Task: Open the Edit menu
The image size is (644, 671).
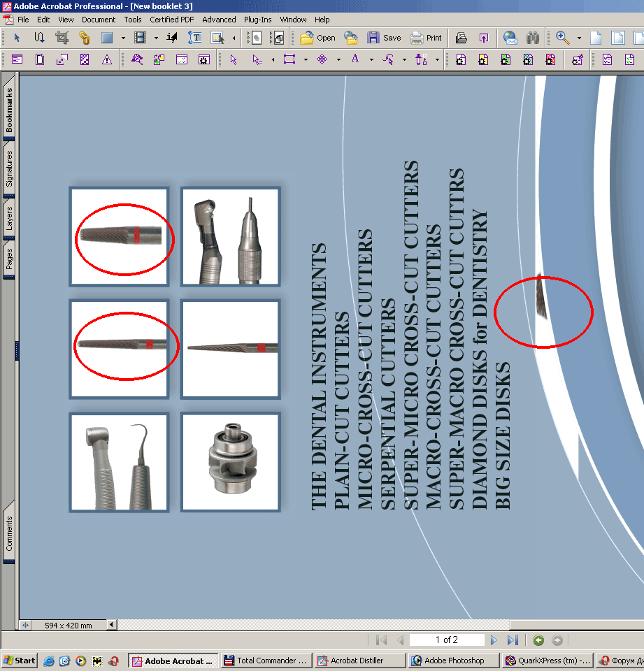Action: (43, 20)
